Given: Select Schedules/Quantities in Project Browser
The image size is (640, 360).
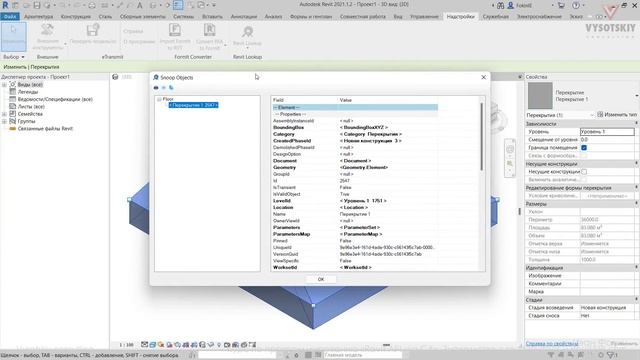Looking at the screenshot, I should (x=55, y=99).
